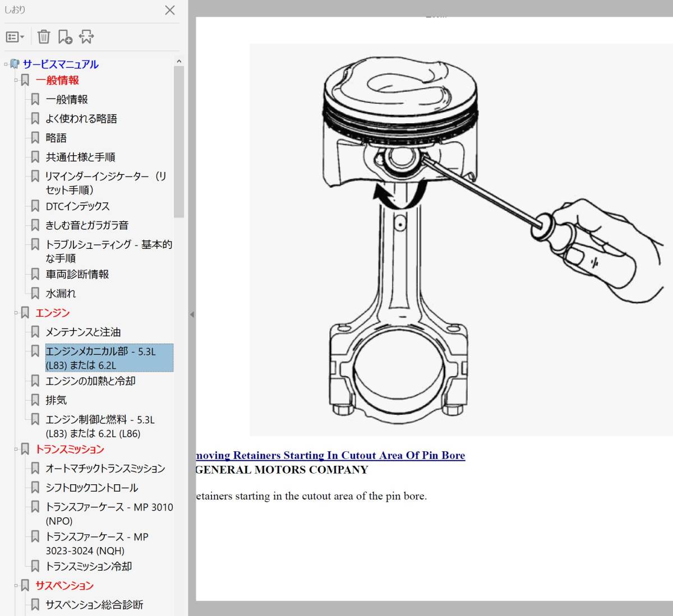Collapse the エンジン bookmark section

point(16,313)
